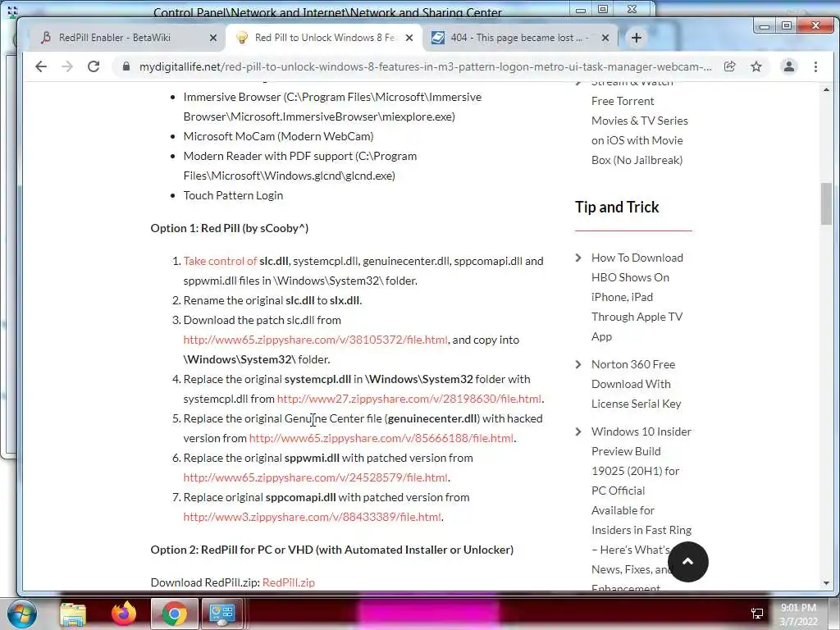Open zippyshare link 85666188 for genuinecenter.dll

point(381,438)
